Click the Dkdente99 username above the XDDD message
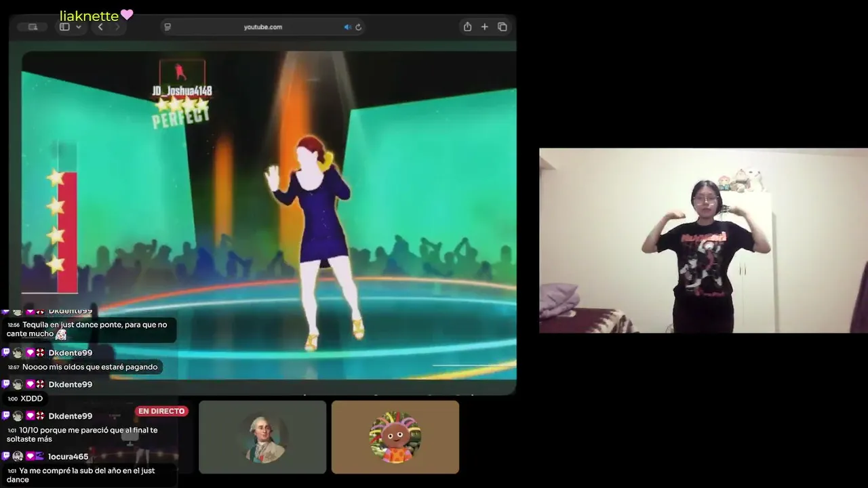868x488 pixels. (x=71, y=384)
